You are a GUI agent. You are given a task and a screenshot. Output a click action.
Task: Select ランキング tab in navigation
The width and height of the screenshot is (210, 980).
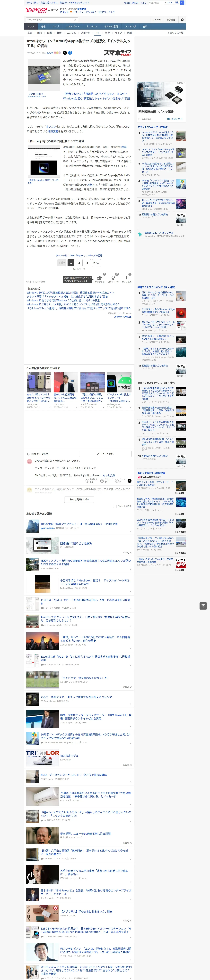pos(130,26)
